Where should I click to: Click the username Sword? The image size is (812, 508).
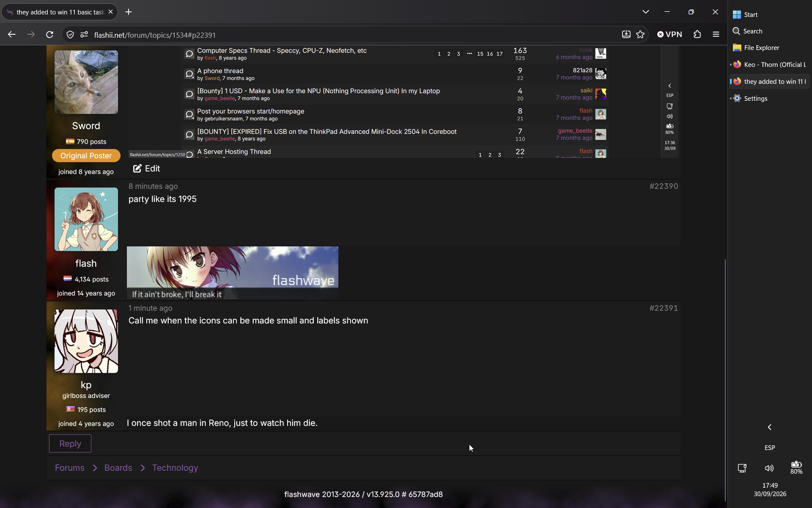tap(86, 126)
